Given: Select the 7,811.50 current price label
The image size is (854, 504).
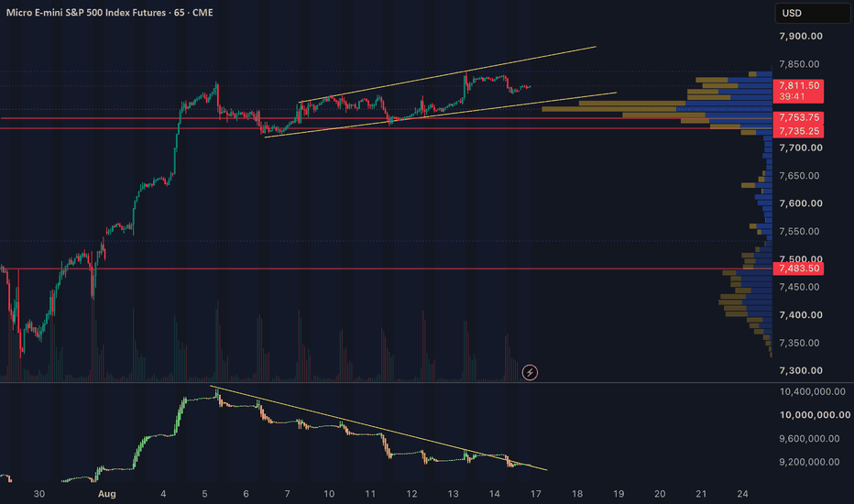Looking at the screenshot, I should [798, 91].
